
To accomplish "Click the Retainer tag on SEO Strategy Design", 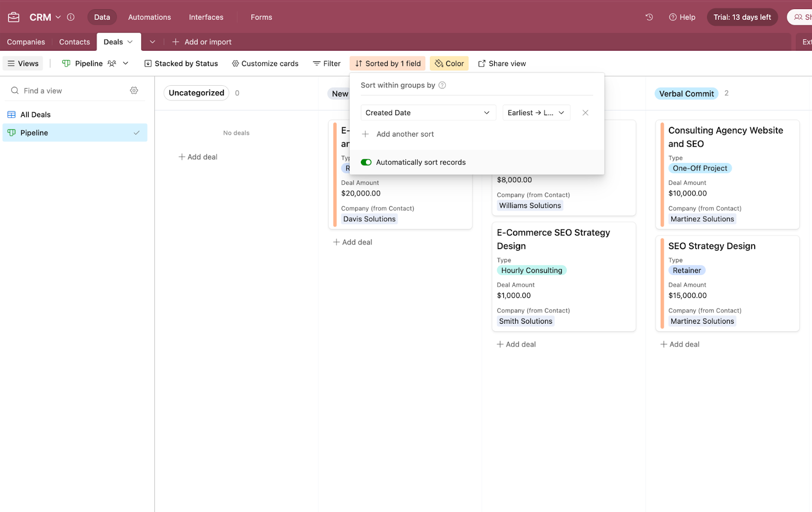I will (687, 270).
